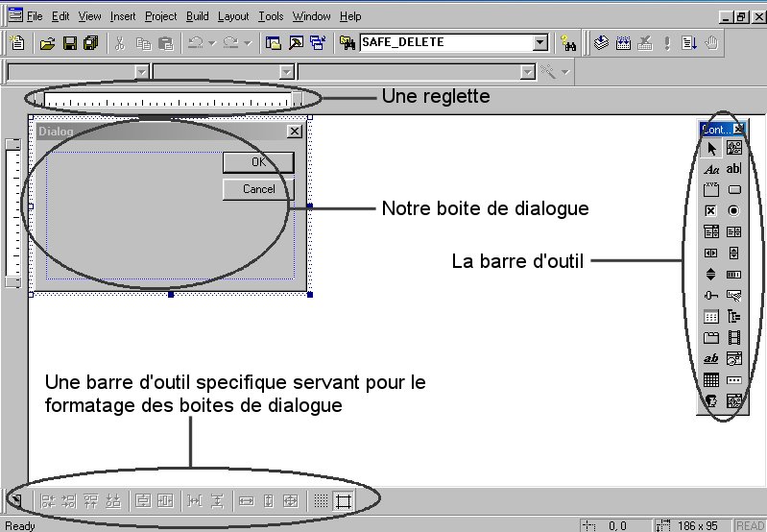Click the Save All stacked disks icon
This screenshot has height=532, width=767.
tap(91, 43)
